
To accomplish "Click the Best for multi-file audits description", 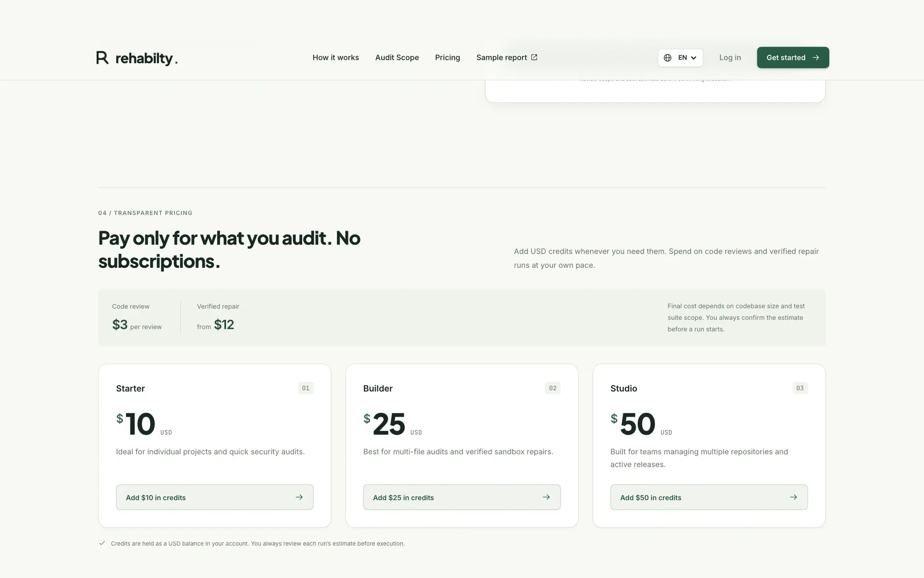I will 458,452.
